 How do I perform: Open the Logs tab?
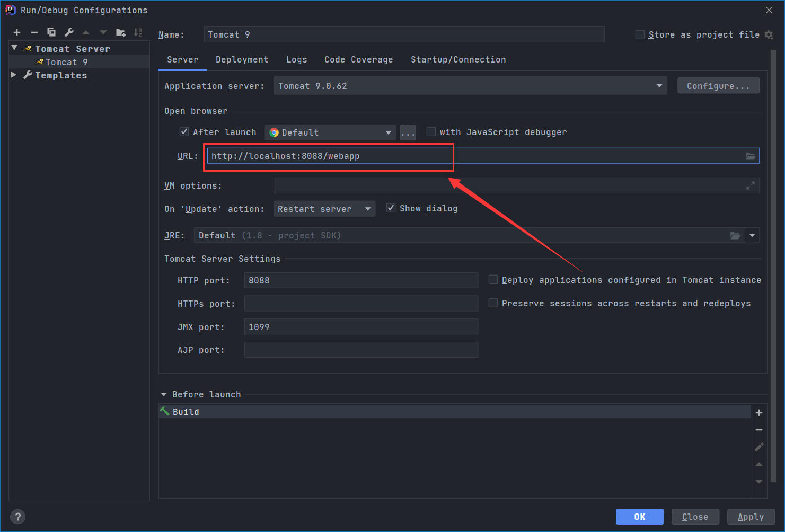(297, 60)
